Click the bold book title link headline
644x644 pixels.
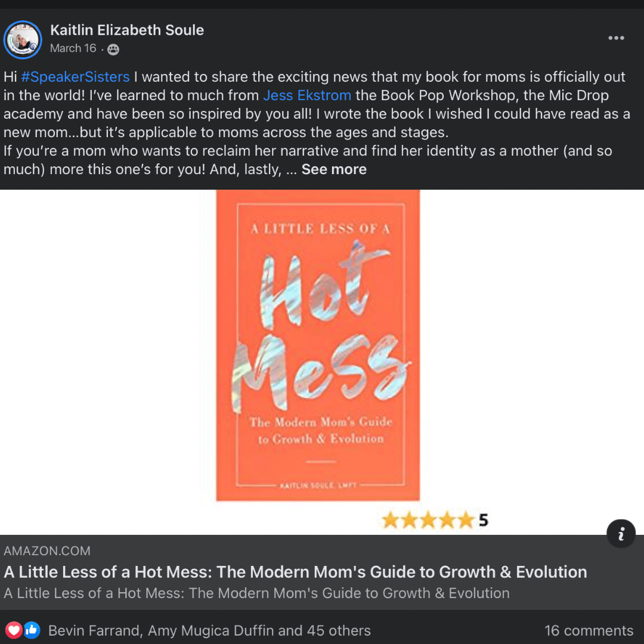point(295,572)
